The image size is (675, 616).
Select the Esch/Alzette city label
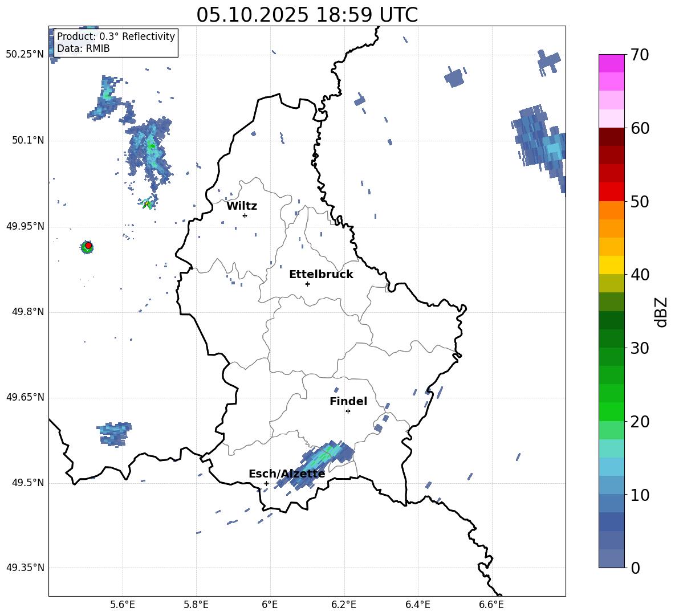287,474
